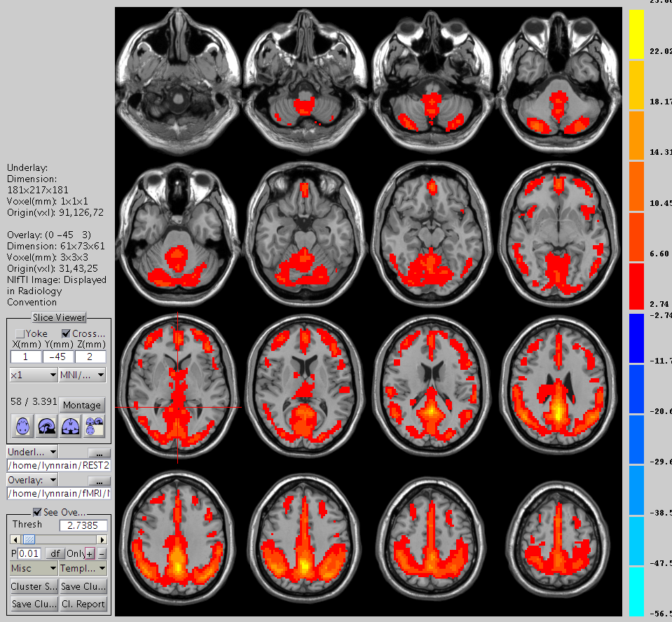The width and height of the screenshot is (672, 622).
Task: Switch to the sagittal view icon
Action: coord(46,426)
